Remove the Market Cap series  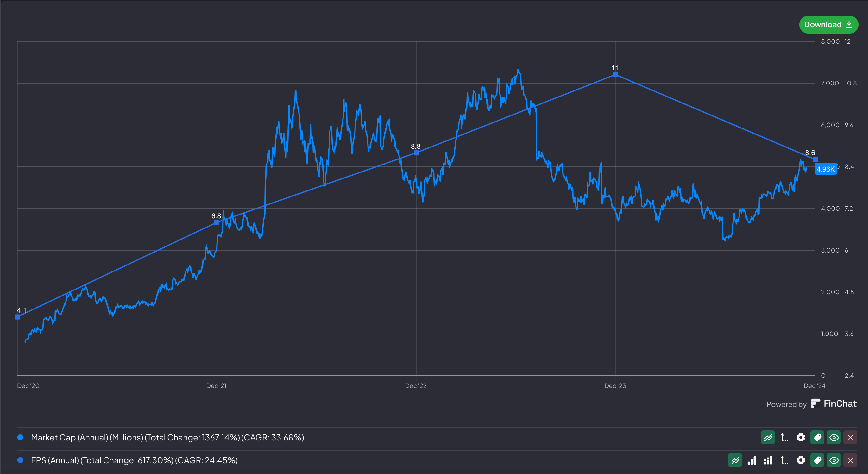click(x=850, y=438)
